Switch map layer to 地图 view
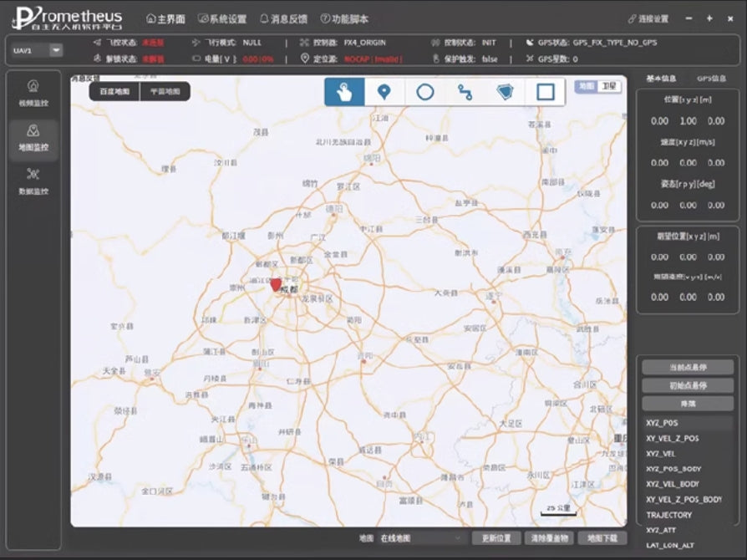Viewport: 747px width, 560px height. pos(586,86)
